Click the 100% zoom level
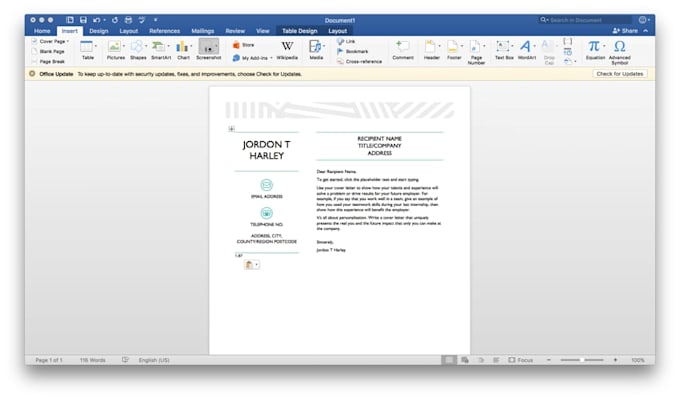The image size is (680, 400). (638, 360)
